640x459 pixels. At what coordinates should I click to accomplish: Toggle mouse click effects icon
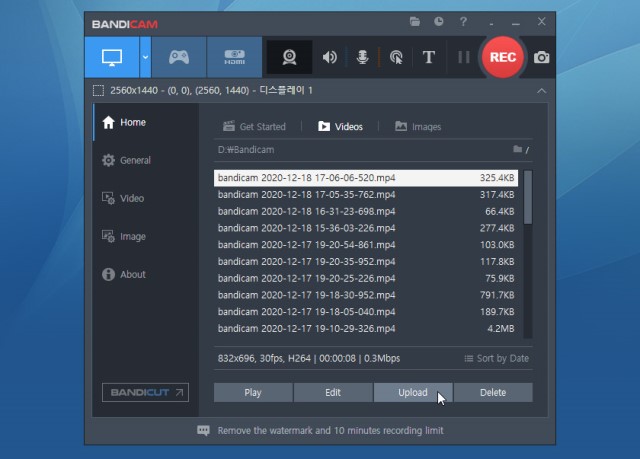[396, 57]
